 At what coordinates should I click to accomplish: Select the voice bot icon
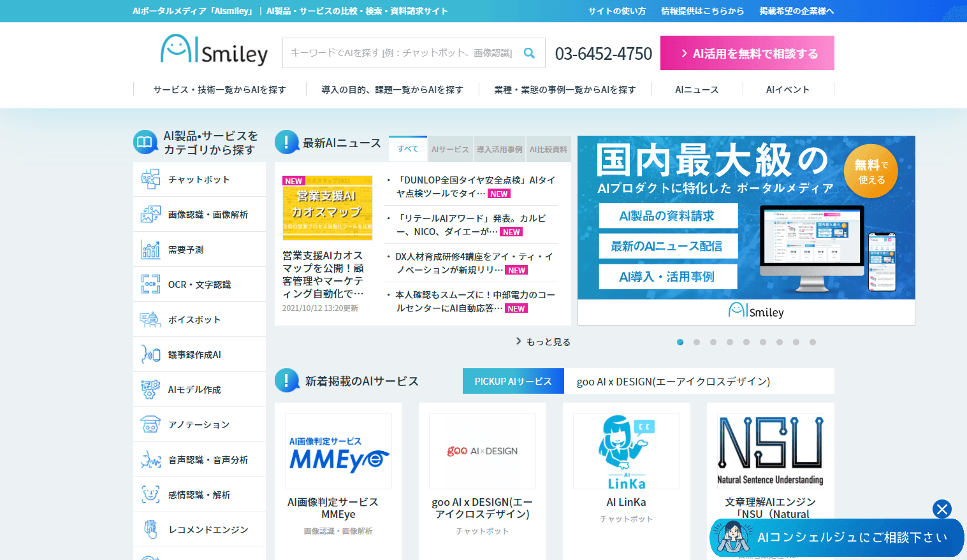click(x=150, y=320)
